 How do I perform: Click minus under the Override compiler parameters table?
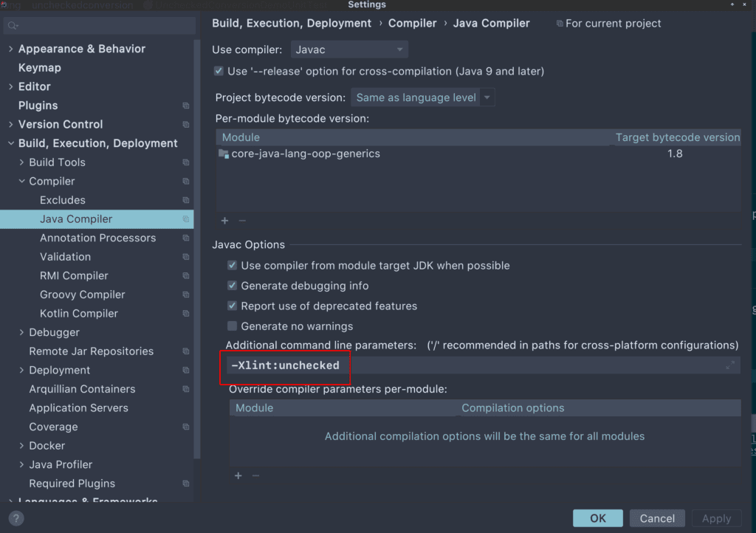tap(255, 475)
